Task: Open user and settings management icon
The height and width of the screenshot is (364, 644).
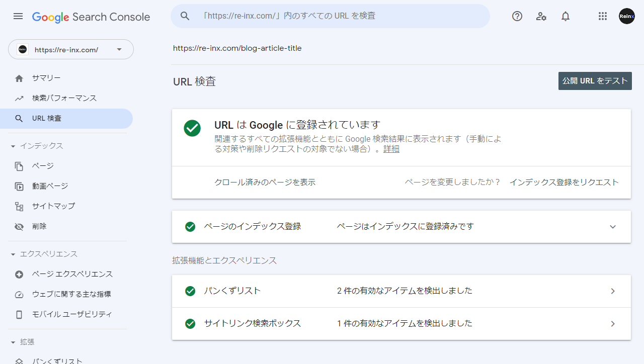Action: [x=541, y=16]
